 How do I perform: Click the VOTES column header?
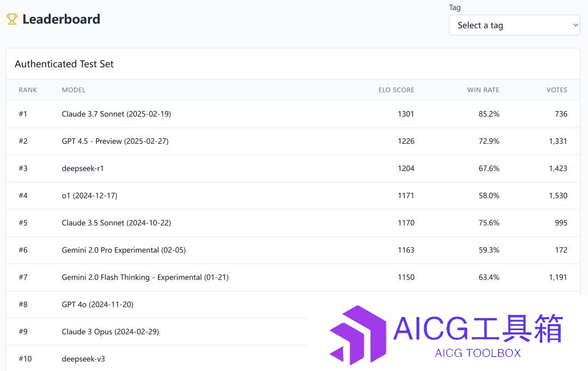557,90
